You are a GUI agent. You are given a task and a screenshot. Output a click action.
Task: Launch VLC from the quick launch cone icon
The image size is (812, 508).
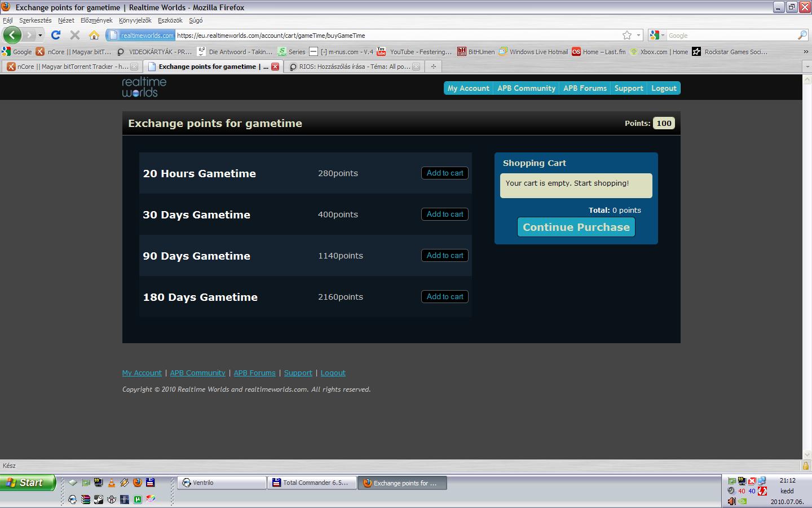click(x=112, y=483)
